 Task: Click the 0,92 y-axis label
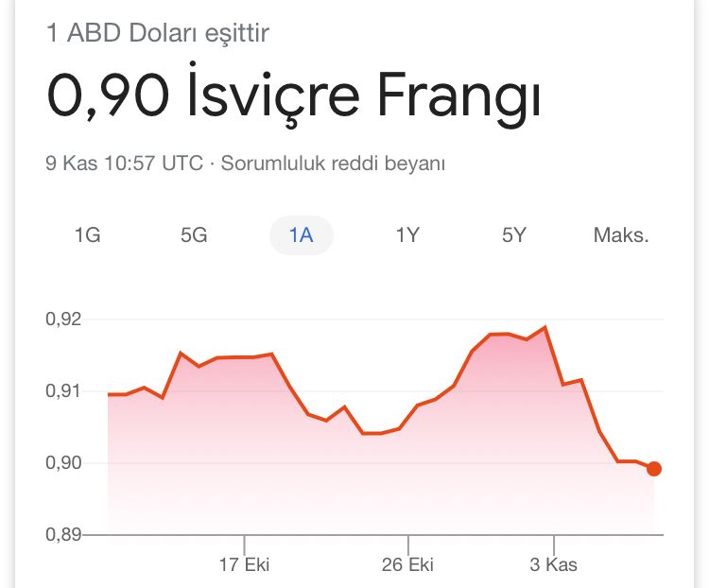(63, 320)
